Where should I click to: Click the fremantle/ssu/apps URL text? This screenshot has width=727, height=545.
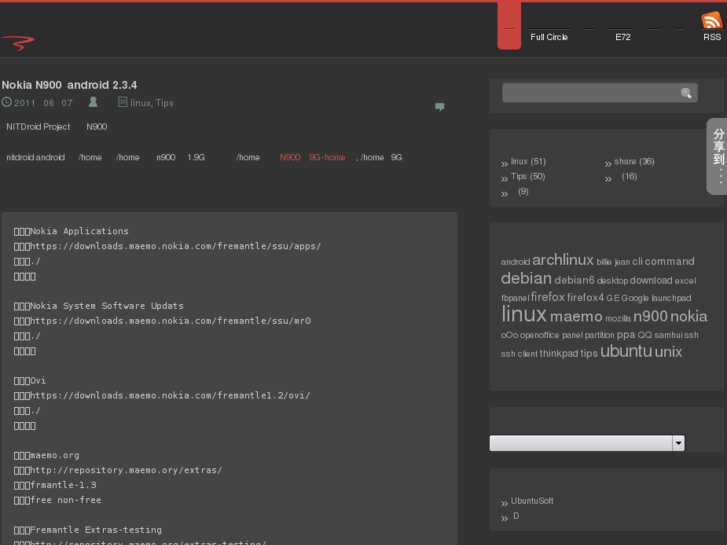pos(176,246)
